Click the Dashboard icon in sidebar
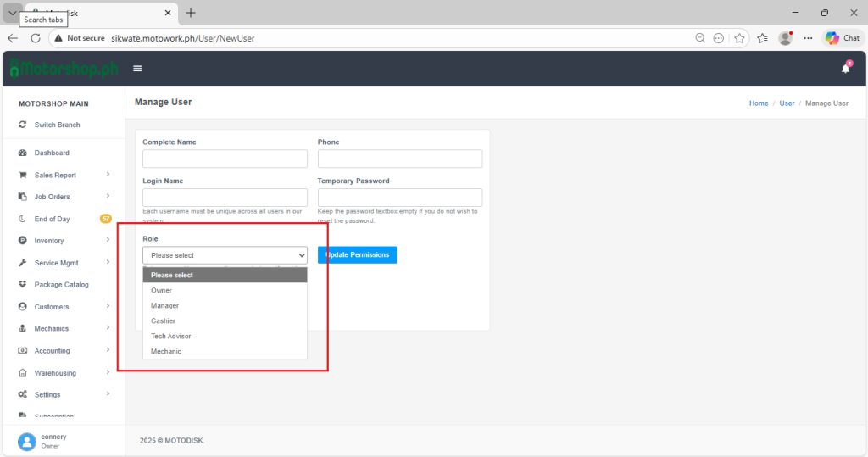 click(x=23, y=153)
